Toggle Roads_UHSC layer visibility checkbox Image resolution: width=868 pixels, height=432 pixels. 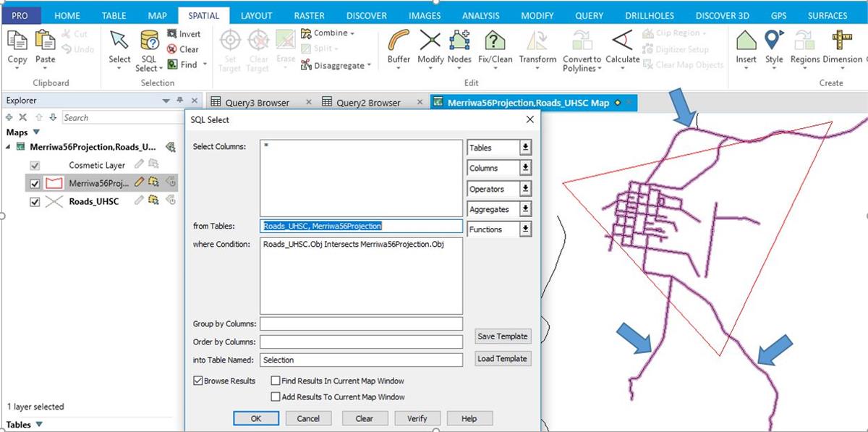pos(35,202)
